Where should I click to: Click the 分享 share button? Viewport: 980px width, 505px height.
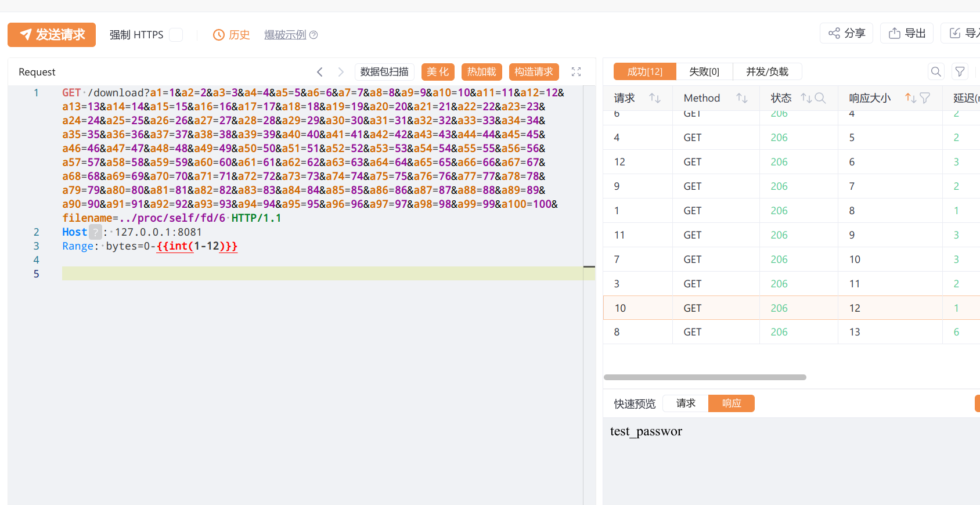click(846, 33)
